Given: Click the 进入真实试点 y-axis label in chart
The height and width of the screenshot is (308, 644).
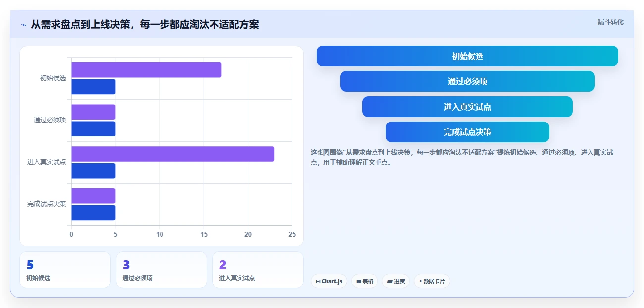Looking at the screenshot, I should pos(47,162).
